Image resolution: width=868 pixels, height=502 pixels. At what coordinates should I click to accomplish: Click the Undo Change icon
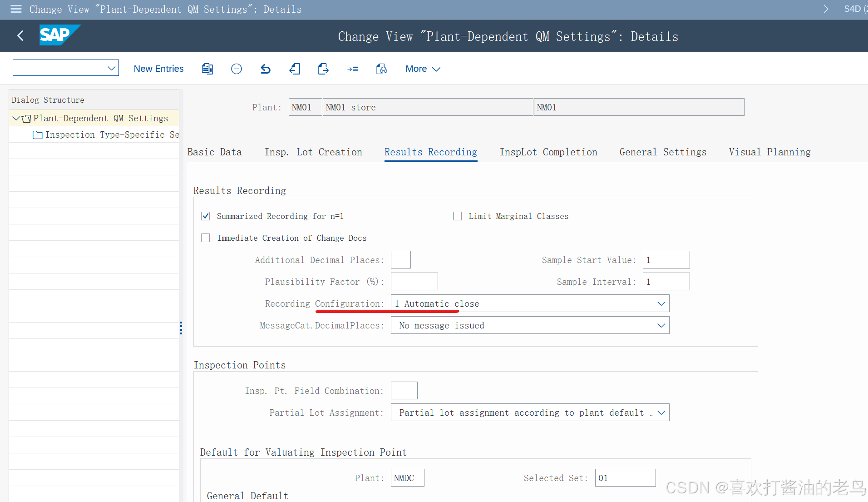(x=266, y=69)
